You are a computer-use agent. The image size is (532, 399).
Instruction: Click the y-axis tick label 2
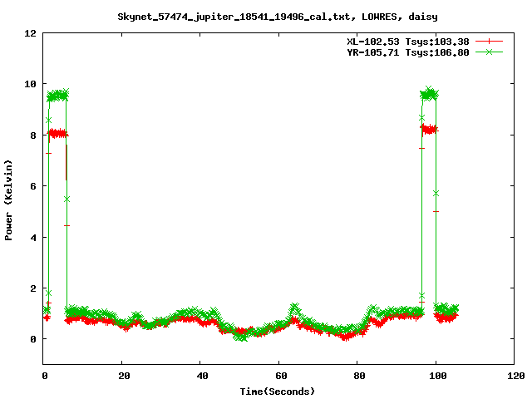tap(33, 288)
